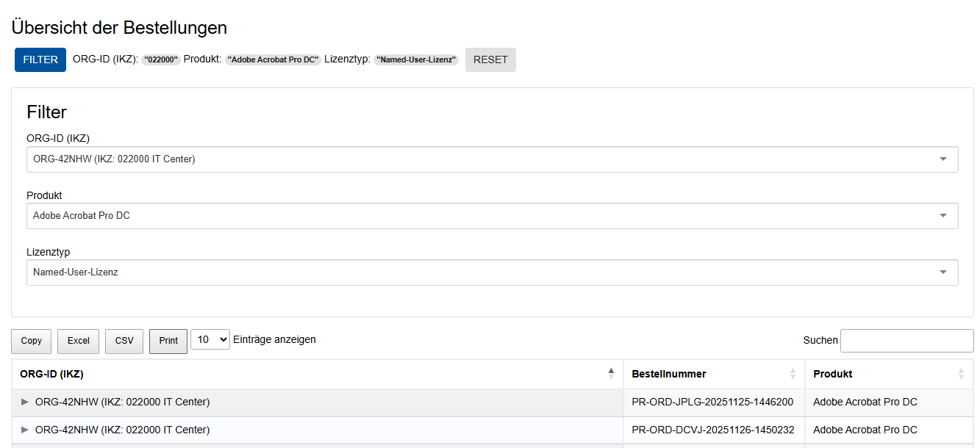Click the Copy export button

(32, 341)
